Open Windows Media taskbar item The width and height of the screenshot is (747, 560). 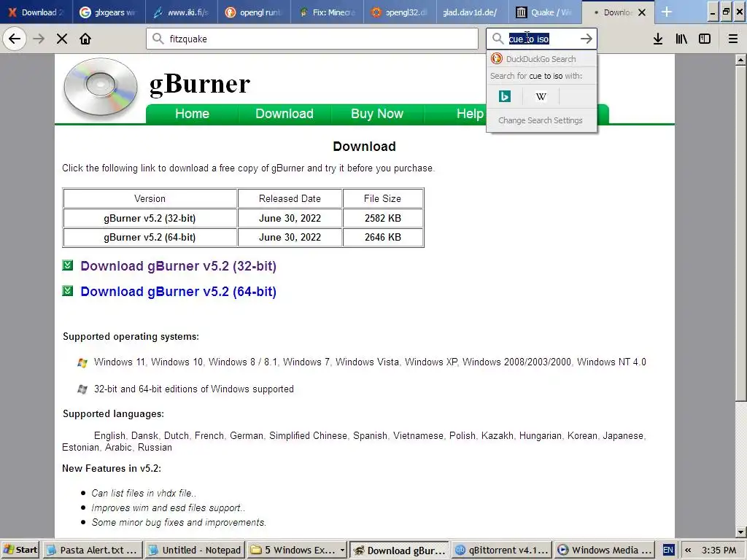point(605,550)
